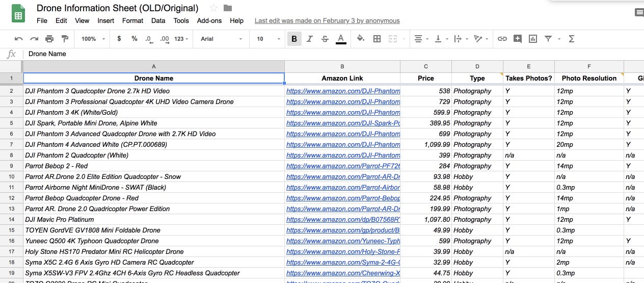Format as currency with the dollar icon
Image resolution: width=644 pixels, height=283 pixels.
point(119,39)
